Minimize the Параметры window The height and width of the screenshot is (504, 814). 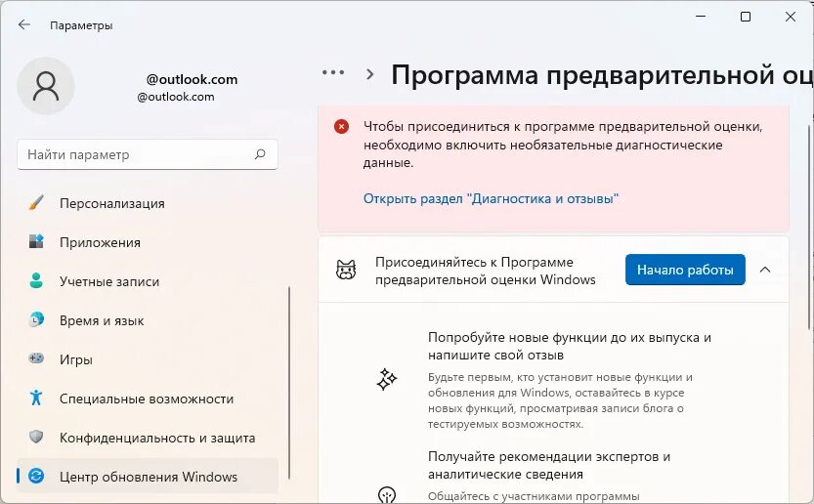[x=701, y=17]
